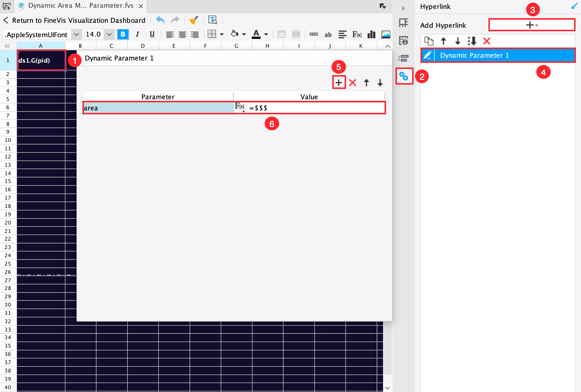Image resolution: width=581 pixels, height=392 pixels.
Task: Insert rich text with lines icon
Action: 342,34
